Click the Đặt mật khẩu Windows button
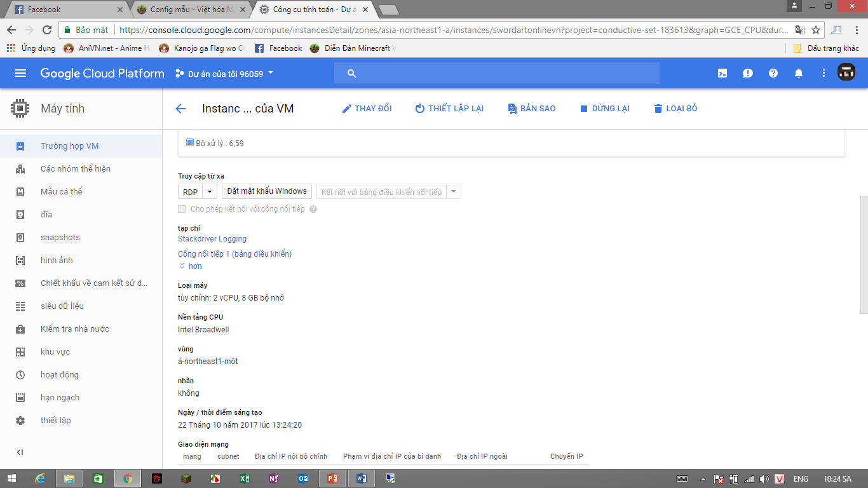The height and width of the screenshot is (488, 868). pos(267,191)
